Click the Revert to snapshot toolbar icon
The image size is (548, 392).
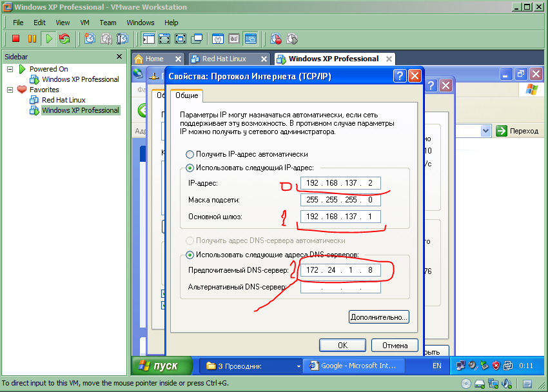click(106, 39)
